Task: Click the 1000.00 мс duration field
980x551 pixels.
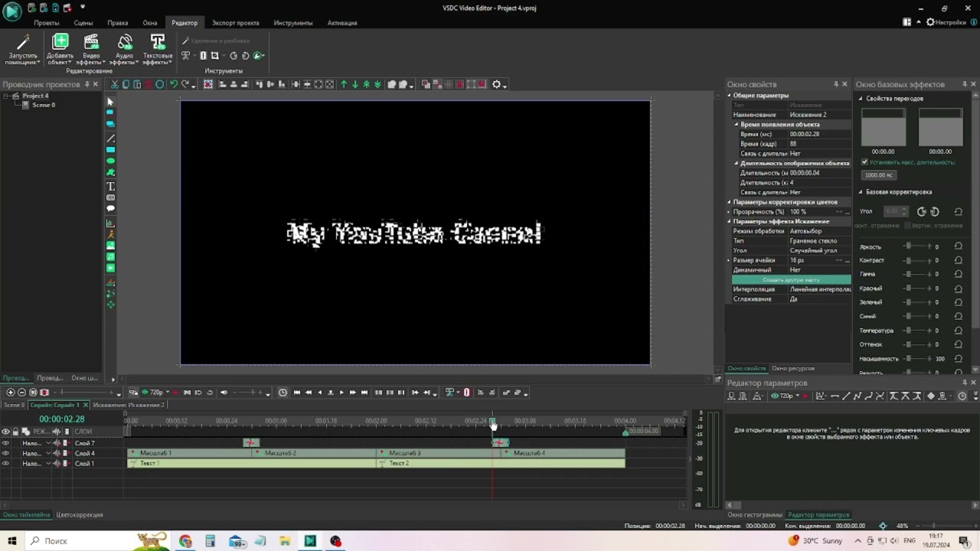Action: point(879,175)
